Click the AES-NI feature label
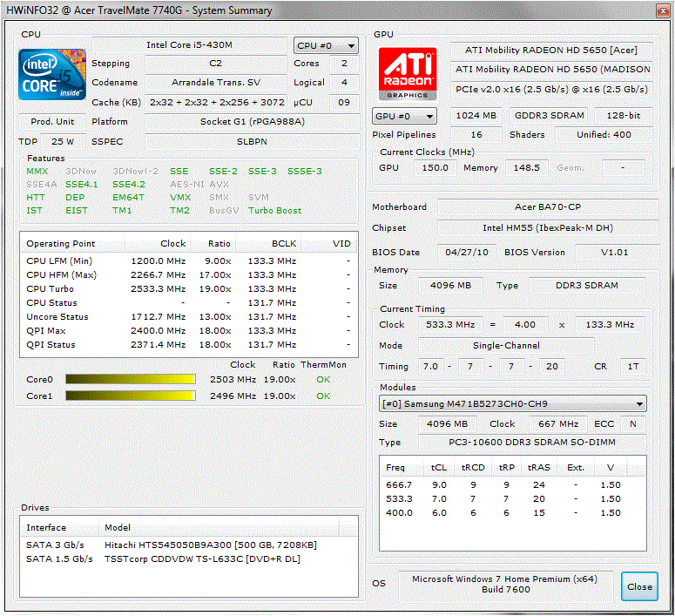675x616 pixels. pyautogui.click(x=187, y=185)
